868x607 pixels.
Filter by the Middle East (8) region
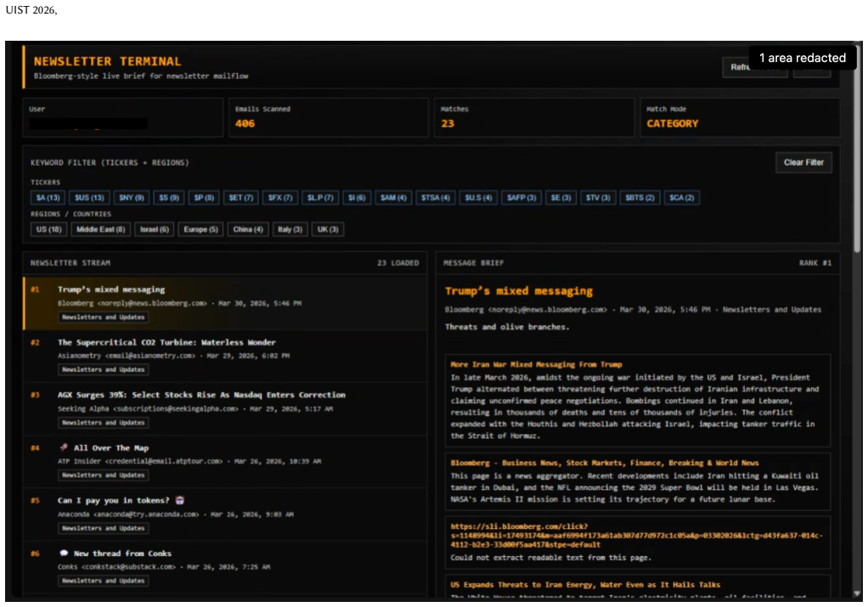pyautogui.click(x=100, y=229)
